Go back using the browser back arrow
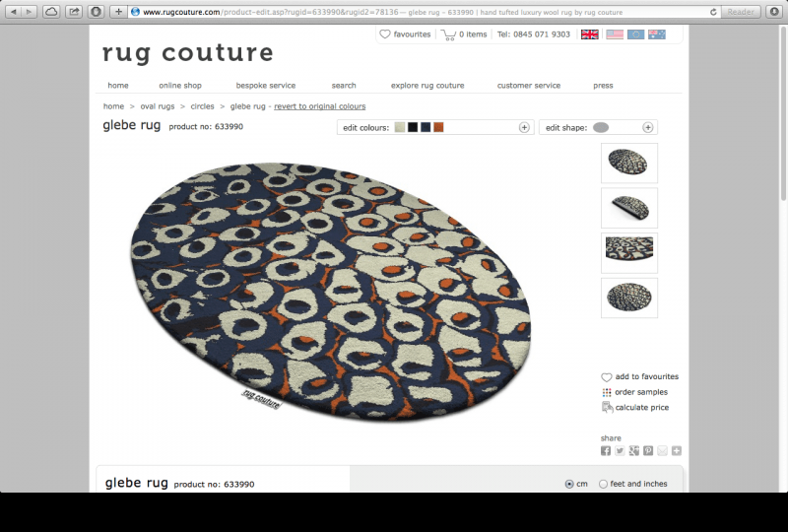This screenshot has height=532, width=788. point(14,12)
